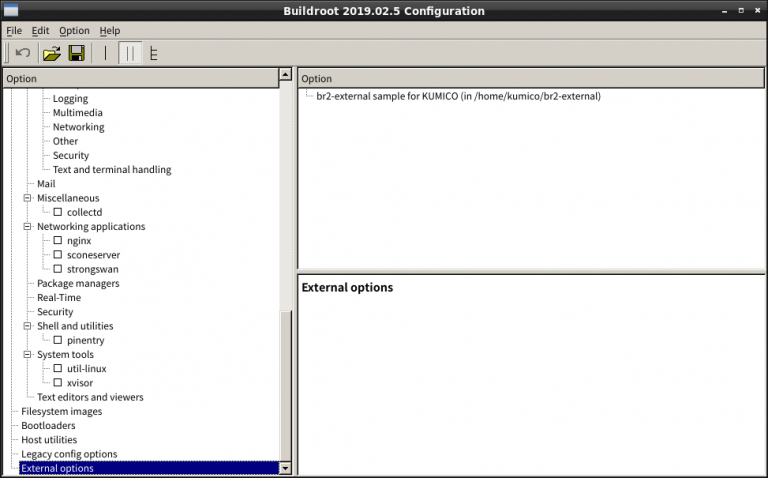The image size is (768, 478).
Task: Collapse the Networking applications tree node
Action: point(28,227)
